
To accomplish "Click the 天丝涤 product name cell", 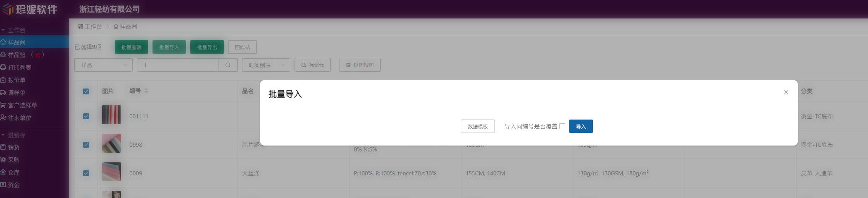I will pyautogui.click(x=251, y=173).
